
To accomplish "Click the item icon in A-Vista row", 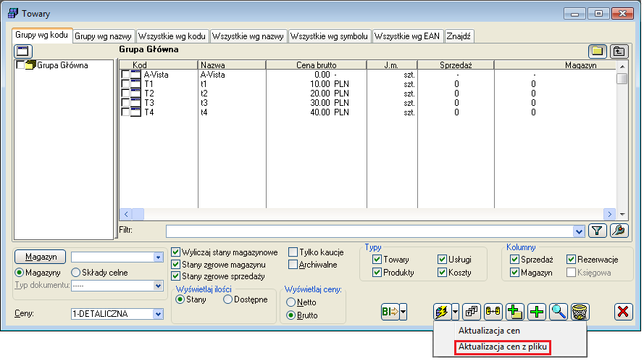I will (135, 75).
